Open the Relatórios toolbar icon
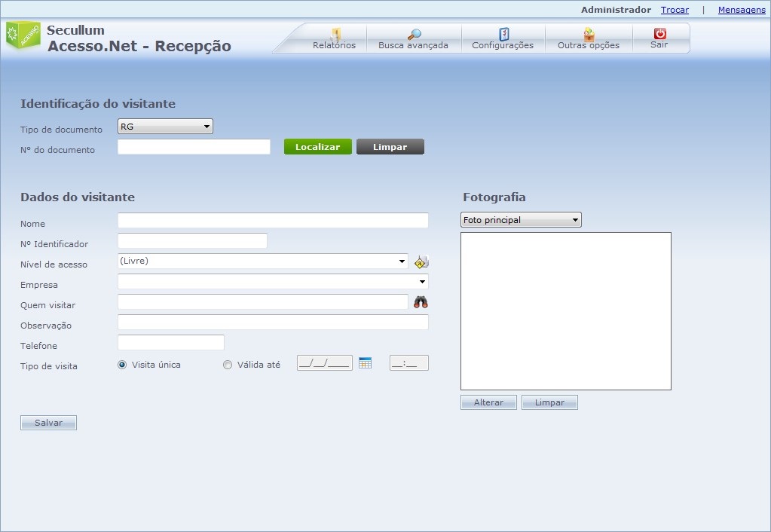 (x=335, y=34)
